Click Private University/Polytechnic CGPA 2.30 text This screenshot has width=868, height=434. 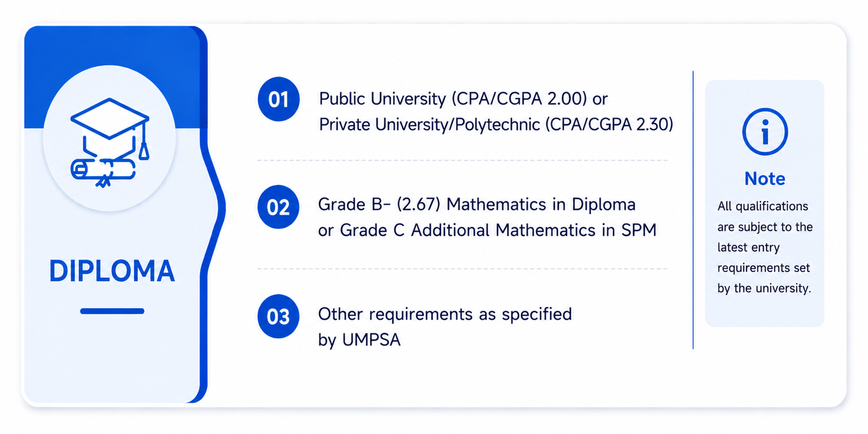pyautogui.click(x=496, y=125)
